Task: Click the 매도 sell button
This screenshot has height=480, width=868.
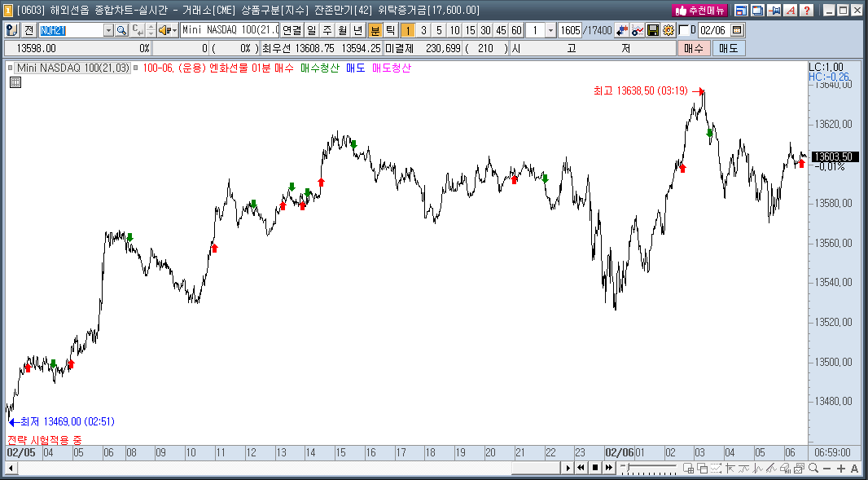Action: (x=729, y=48)
